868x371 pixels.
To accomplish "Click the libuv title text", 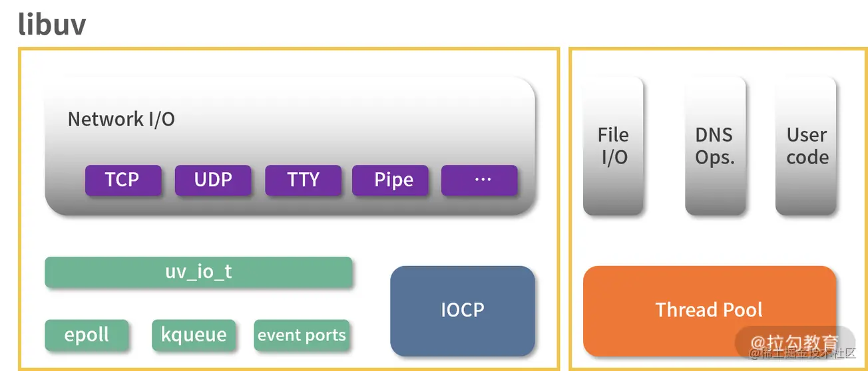I will tap(52, 25).
